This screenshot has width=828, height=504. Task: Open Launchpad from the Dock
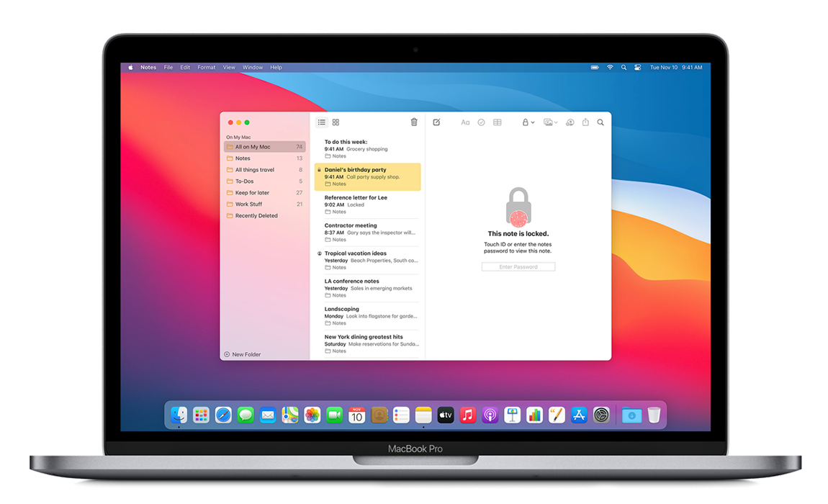coord(201,415)
